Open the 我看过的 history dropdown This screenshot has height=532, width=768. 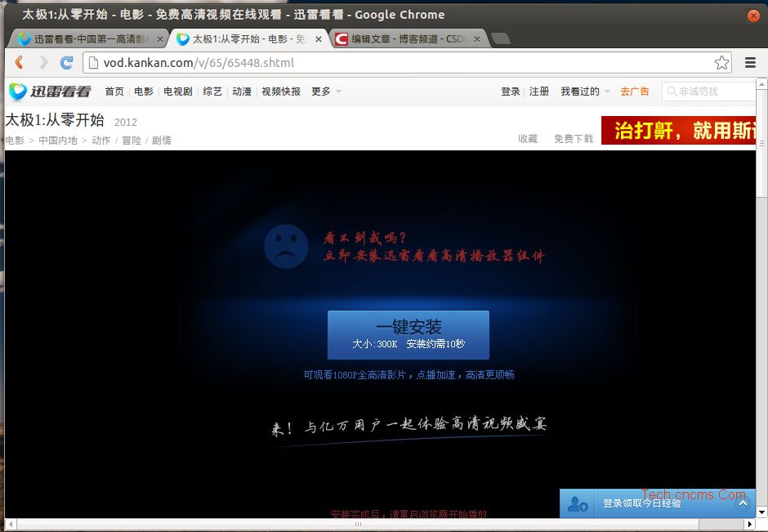pyautogui.click(x=584, y=92)
